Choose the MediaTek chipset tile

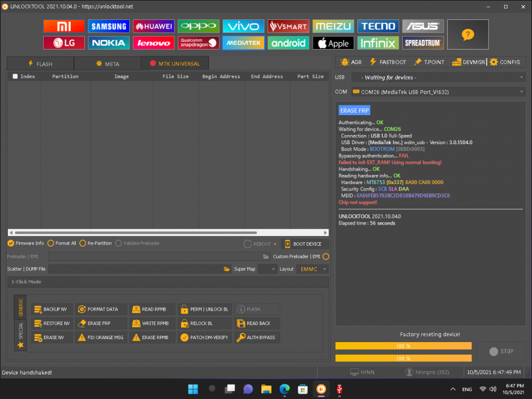pos(243,43)
